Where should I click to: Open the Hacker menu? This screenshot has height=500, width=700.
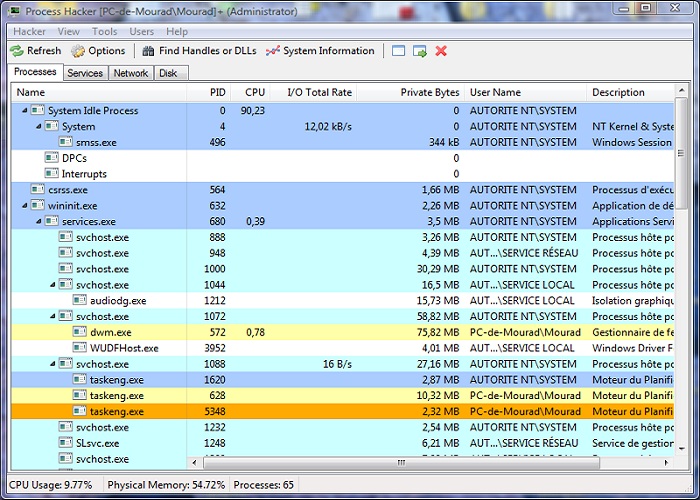pyautogui.click(x=29, y=32)
